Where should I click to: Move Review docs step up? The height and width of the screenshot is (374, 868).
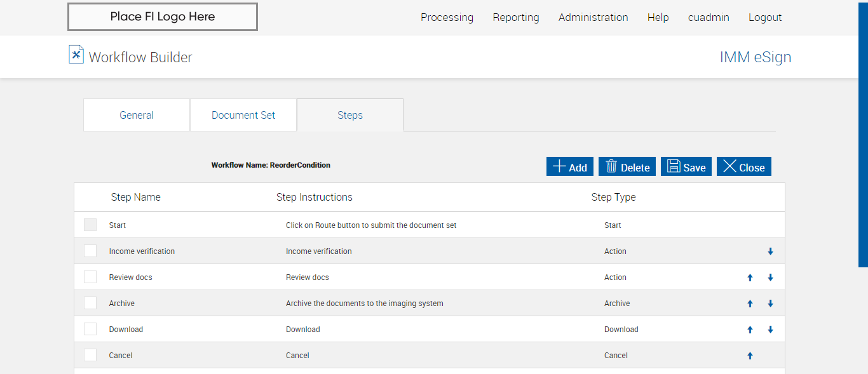click(x=750, y=277)
